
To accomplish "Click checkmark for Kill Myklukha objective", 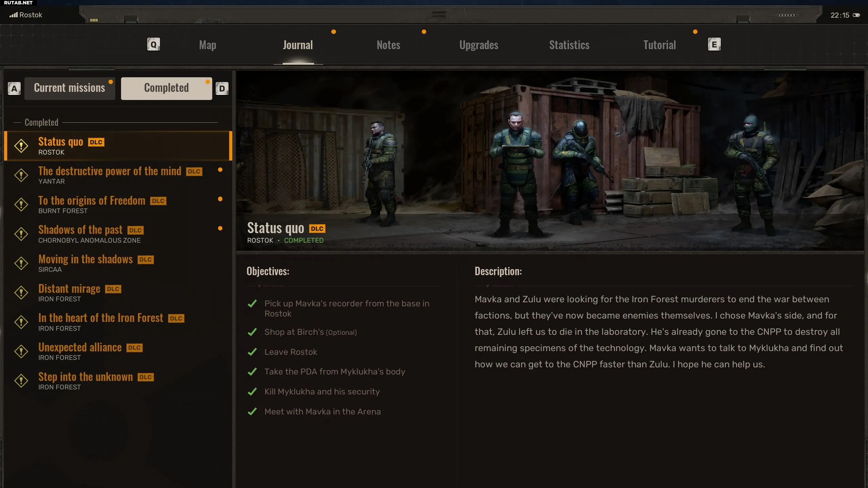I will coord(252,392).
